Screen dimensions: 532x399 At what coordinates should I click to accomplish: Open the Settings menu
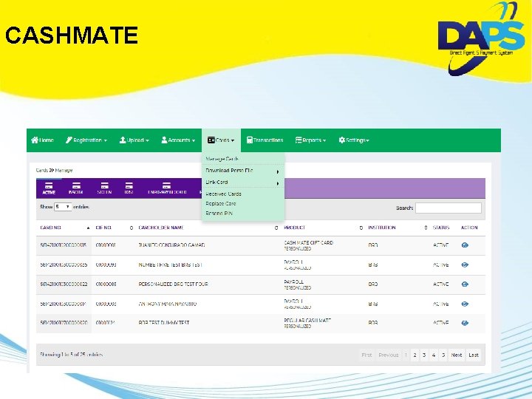(354, 140)
